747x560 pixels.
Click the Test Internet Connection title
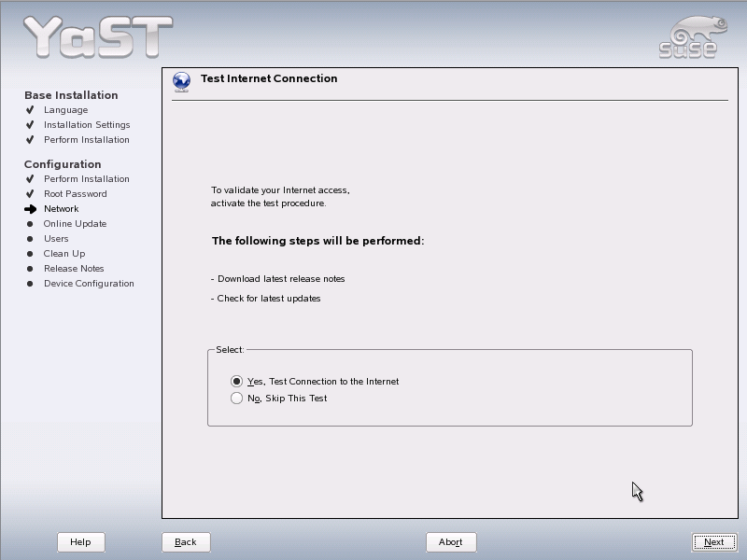pyautogui.click(x=269, y=78)
